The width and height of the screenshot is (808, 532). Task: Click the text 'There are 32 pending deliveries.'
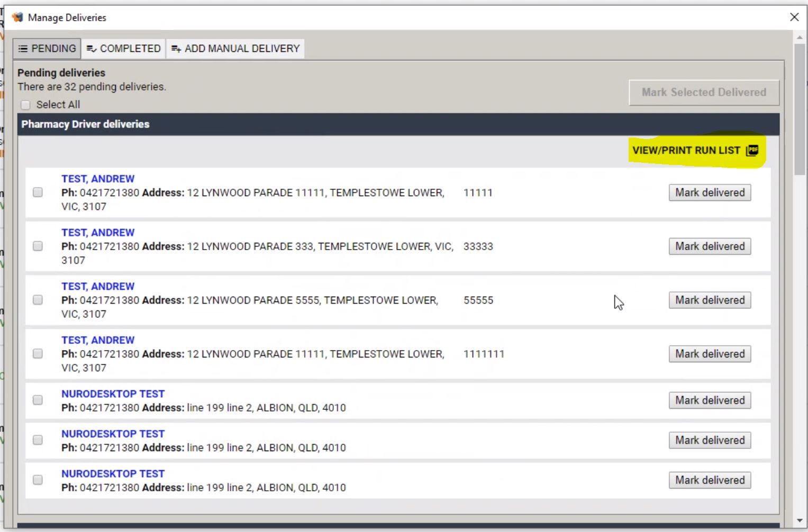pyautogui.click(x=92, y=87)
